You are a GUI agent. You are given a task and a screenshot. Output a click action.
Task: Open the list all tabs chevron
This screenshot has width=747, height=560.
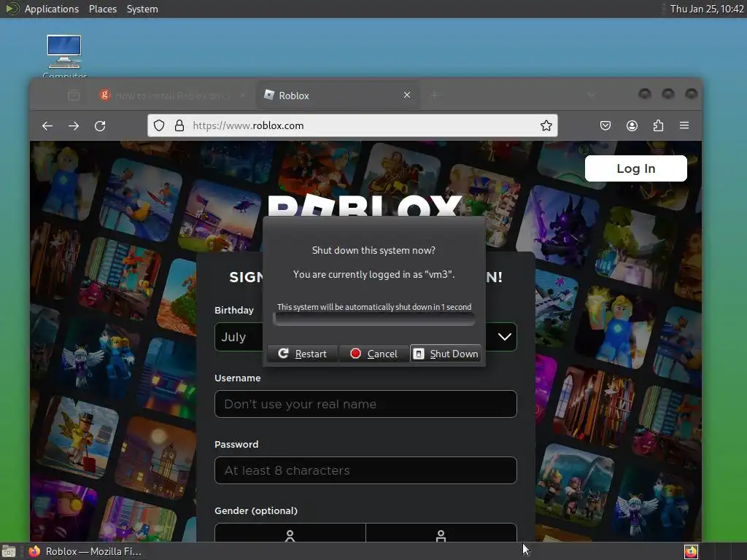[591, 95]
